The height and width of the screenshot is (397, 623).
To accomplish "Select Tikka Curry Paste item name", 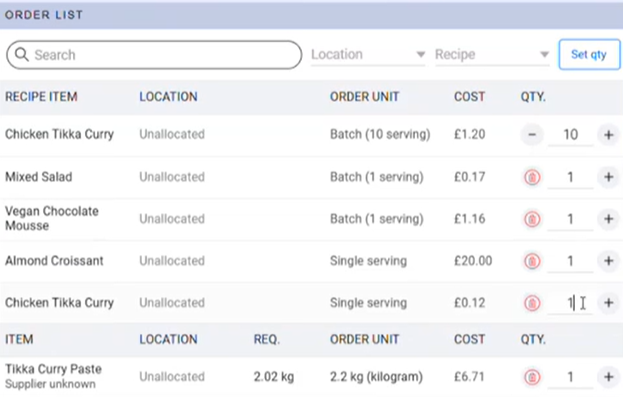I will (53, 369).
